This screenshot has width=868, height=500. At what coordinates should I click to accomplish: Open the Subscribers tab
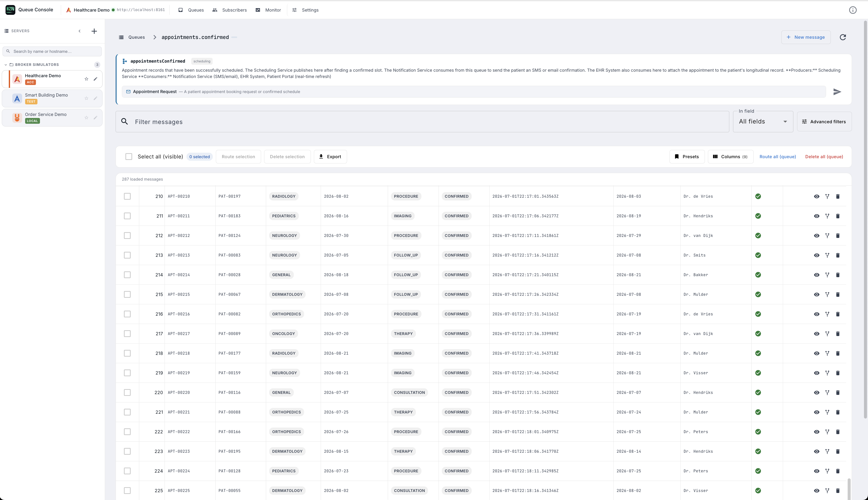[229, 10]
